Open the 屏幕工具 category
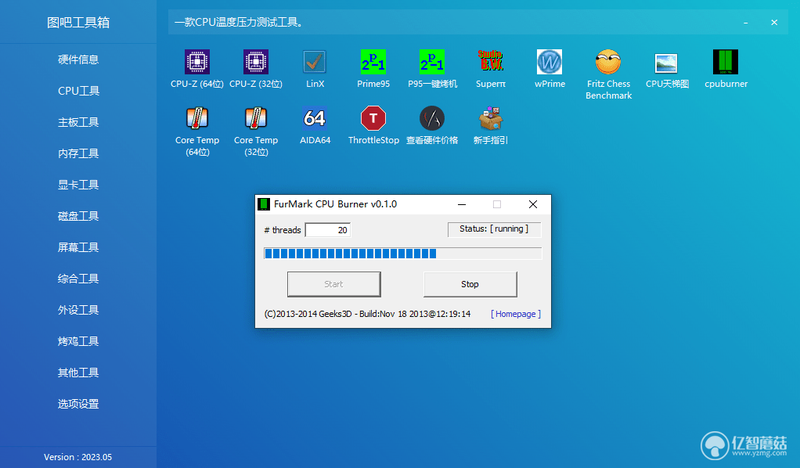Image resolution: width=800 pixels, height=468 pixels. [x=78, y=248]
